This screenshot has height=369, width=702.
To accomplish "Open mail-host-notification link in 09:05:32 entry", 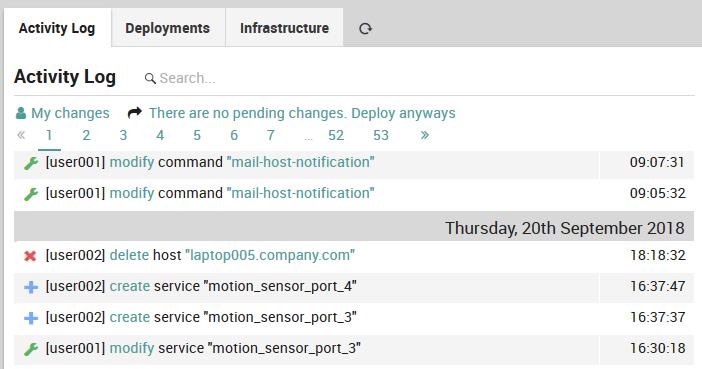I will [300, 193].
